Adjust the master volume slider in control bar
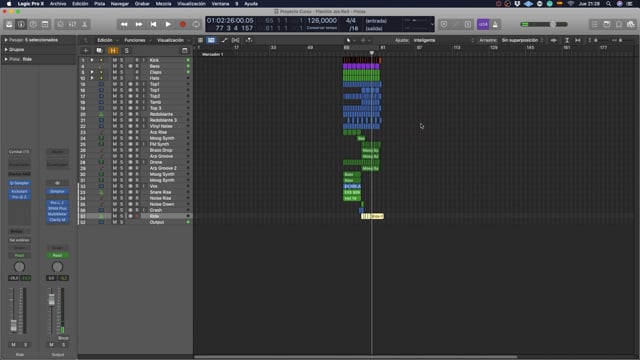This screenshot has height=360, width=640. 544,24
